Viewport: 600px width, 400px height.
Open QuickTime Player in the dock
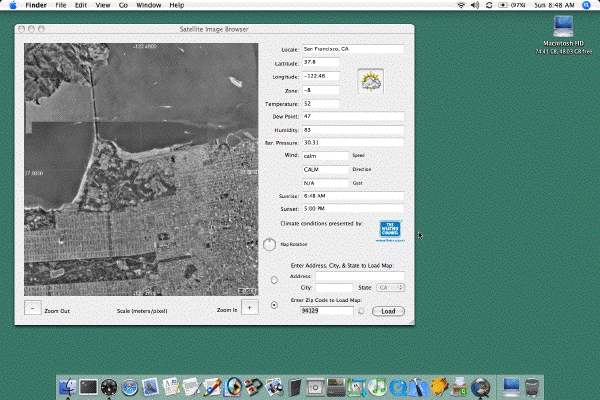pyautogui.click(x=398, y=387)
